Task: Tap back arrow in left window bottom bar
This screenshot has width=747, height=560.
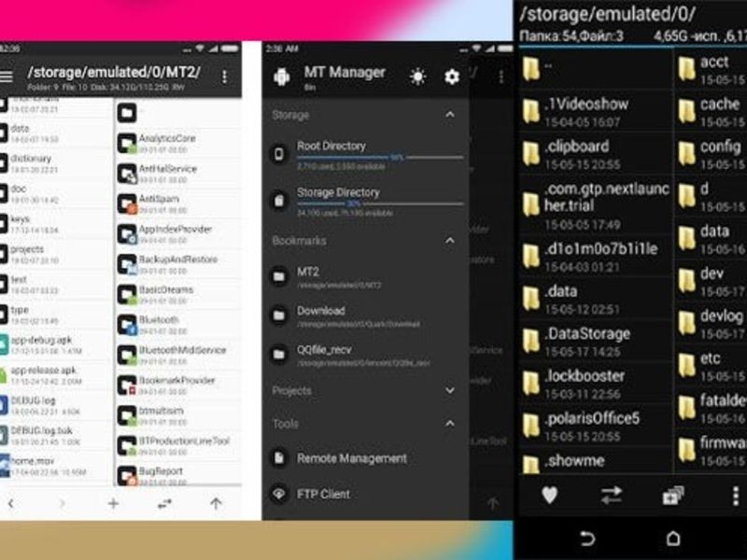Action: pyautogui.click(x=11, y=503)
